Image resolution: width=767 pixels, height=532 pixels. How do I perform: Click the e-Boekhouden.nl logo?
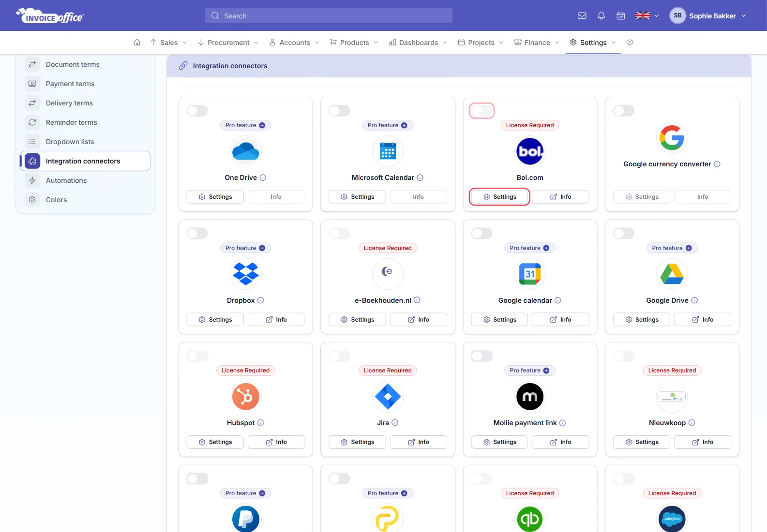pyautogui.click(x=388, y=274)
